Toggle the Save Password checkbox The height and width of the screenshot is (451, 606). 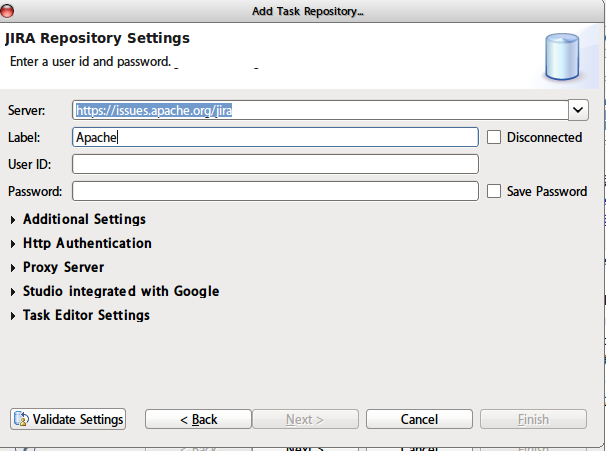(x=494, y=191)
